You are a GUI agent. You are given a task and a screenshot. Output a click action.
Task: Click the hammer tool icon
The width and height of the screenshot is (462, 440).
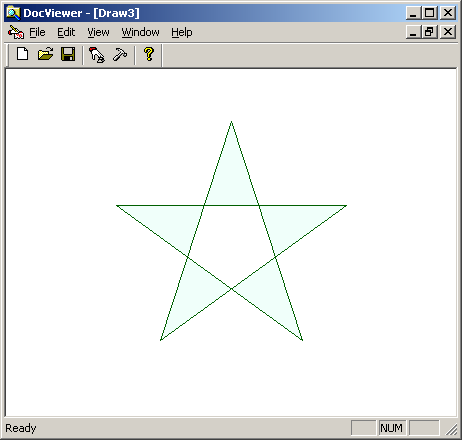point(120,54)
